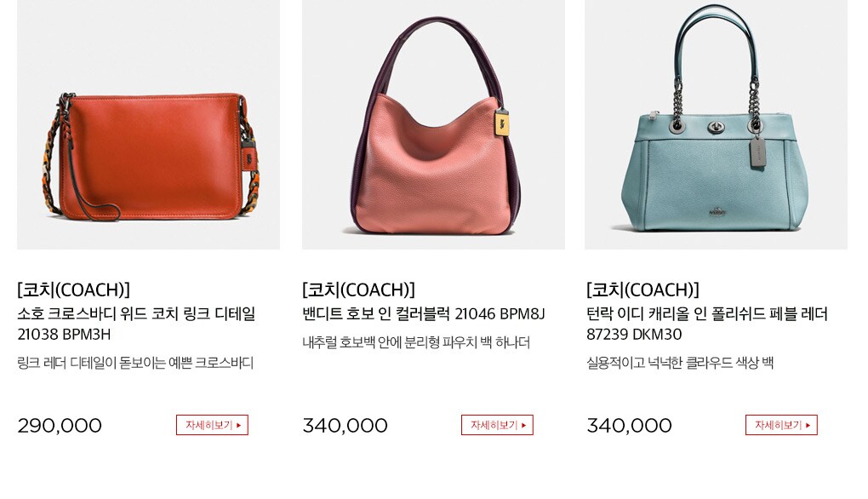This screenshot has height=499, width=868.
Task: Click 자세히보기 for the Turnlock Edie carryall
Action: click(x=781, y=425)
